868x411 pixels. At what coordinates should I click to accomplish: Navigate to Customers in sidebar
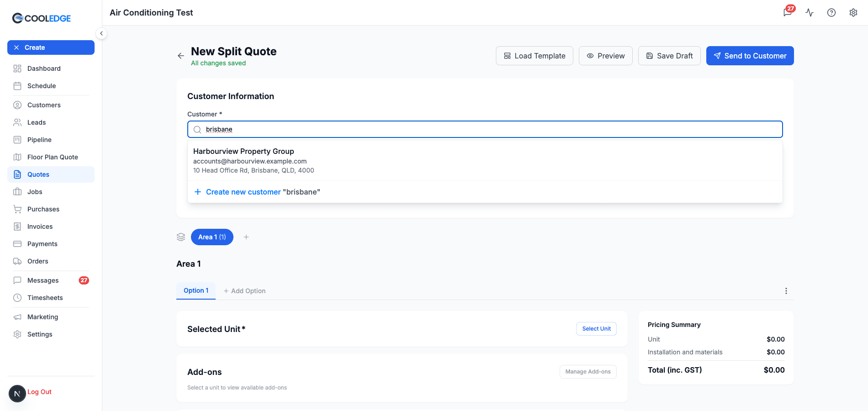(x=51, y=105)
